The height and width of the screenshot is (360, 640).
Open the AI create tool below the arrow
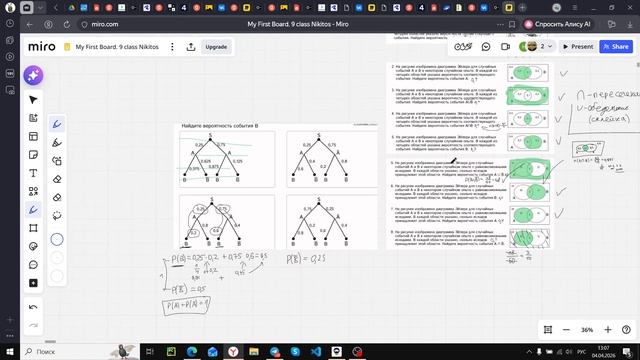click(33, 118)
